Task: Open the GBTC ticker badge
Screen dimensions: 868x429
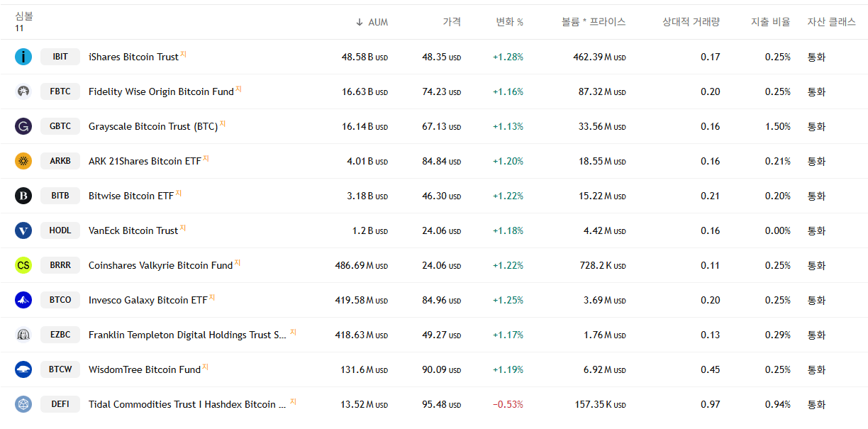Action: click(60, 126)
